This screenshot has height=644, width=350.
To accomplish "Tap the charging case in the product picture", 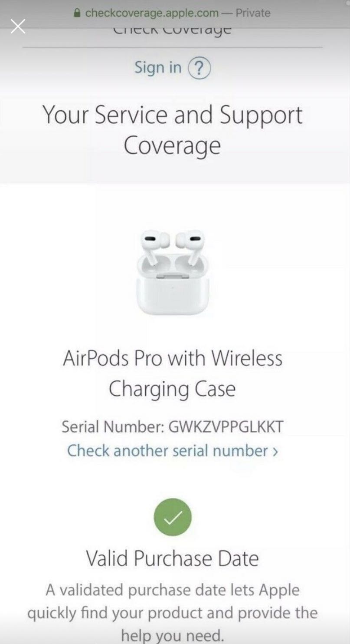I will [x=173, y=287].
